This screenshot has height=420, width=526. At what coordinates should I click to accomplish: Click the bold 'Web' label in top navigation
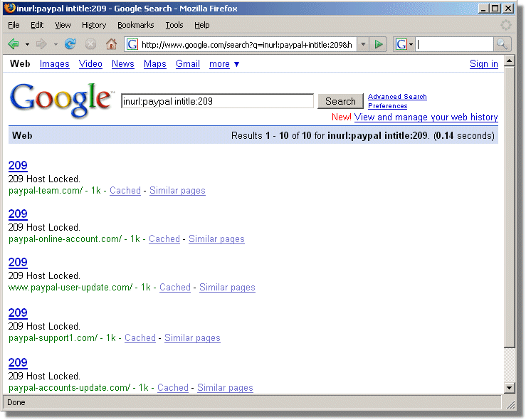click(20, 64)
